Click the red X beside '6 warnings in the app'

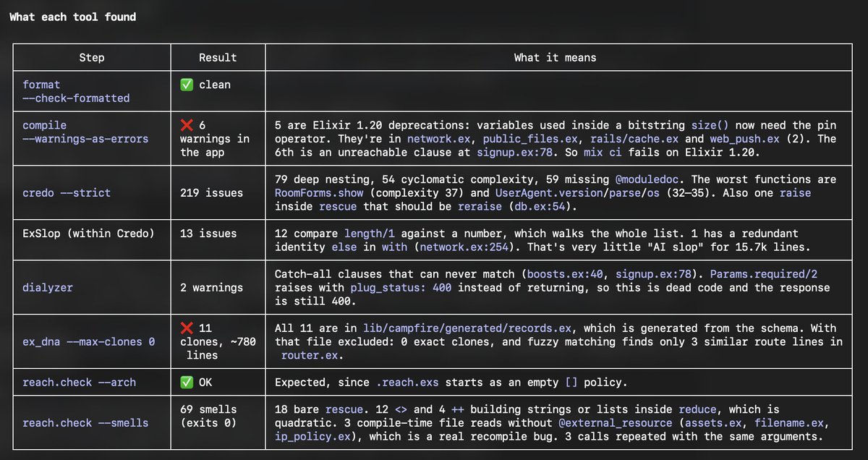(187, 125)
